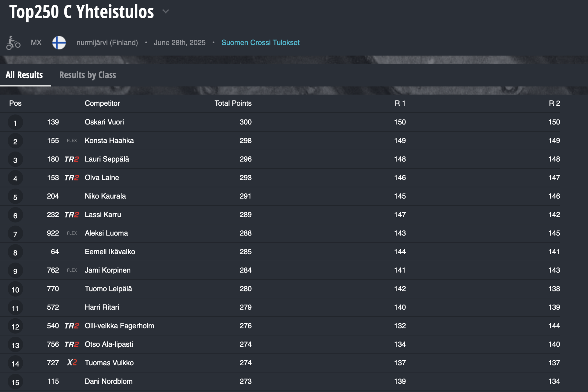Click the FLEX logo beside Aleksi Luoma
Viewport: 588px width, 392px height.
tap(72, 233)
